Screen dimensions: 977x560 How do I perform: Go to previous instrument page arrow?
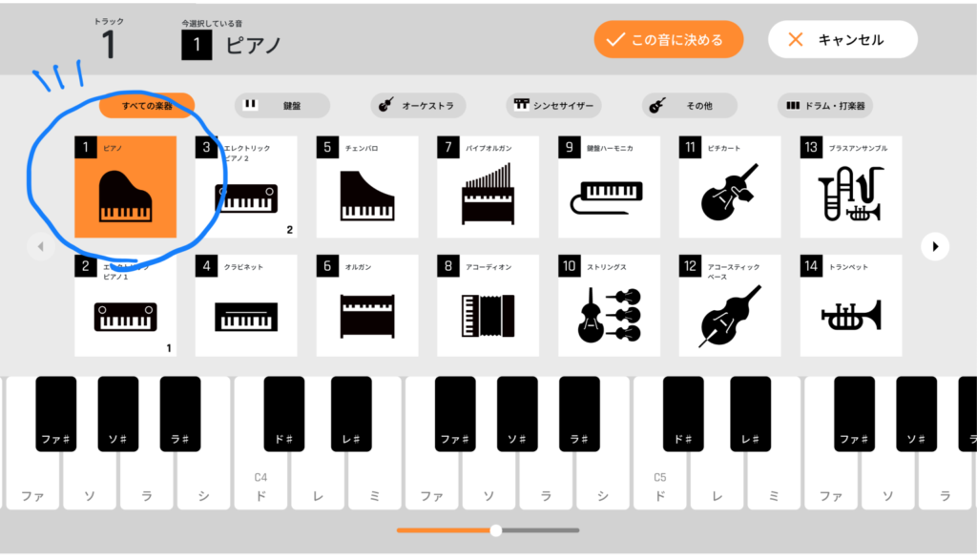40,247
